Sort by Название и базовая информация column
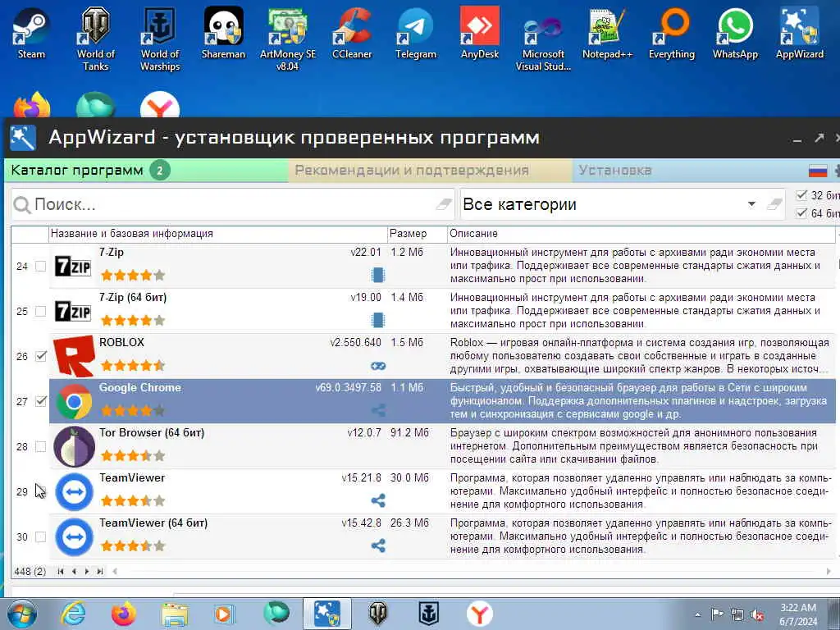 click(x=218, y=234)
